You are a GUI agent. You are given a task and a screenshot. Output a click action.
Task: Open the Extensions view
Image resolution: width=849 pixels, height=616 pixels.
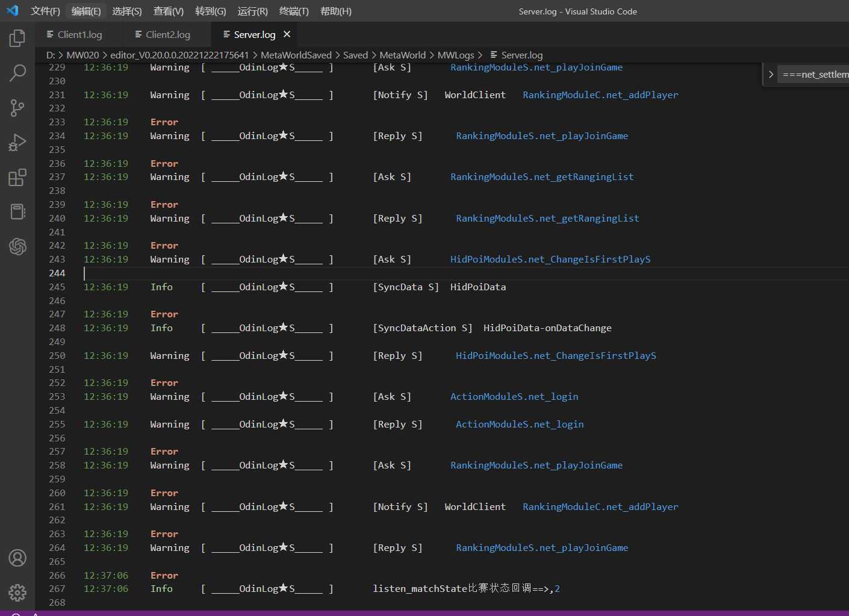pos(17,178)
